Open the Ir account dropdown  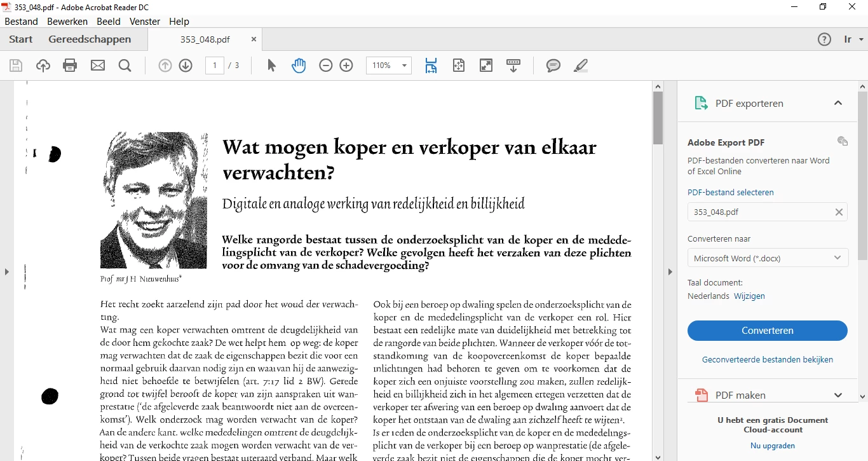click(x=853, y=39)
